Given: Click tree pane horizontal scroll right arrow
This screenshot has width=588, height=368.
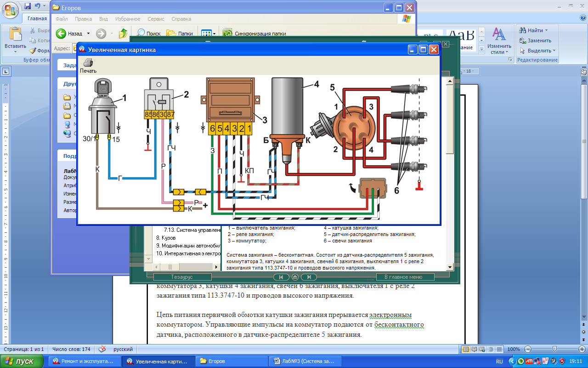Looking at the screenshot, I should (216, 267).
